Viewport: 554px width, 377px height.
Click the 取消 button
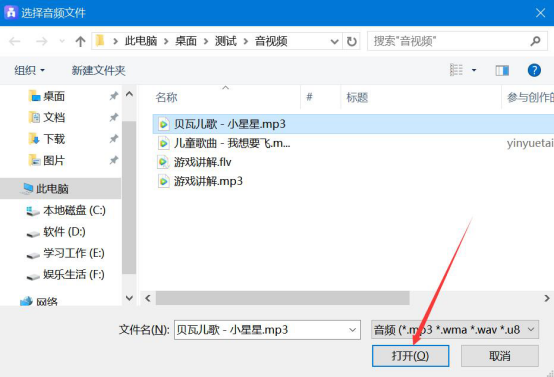point(500,356)
